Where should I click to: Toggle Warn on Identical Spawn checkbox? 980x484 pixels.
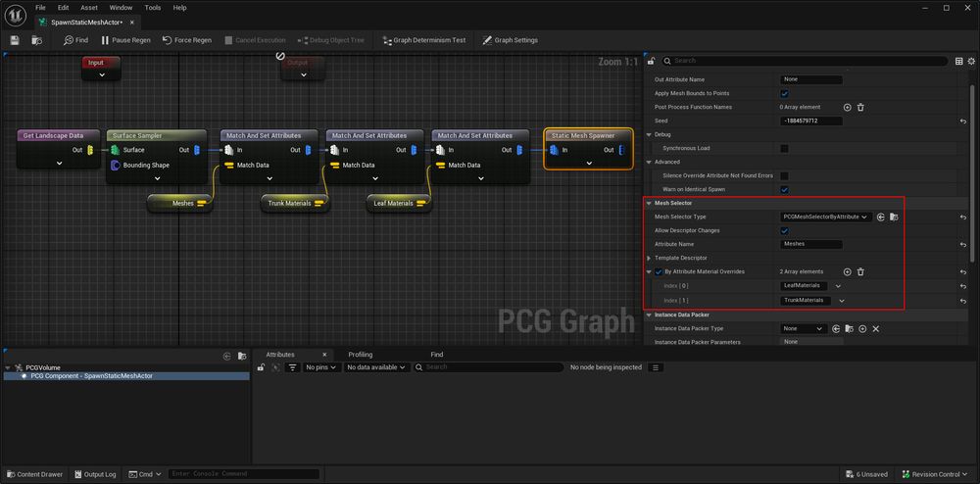784,190
